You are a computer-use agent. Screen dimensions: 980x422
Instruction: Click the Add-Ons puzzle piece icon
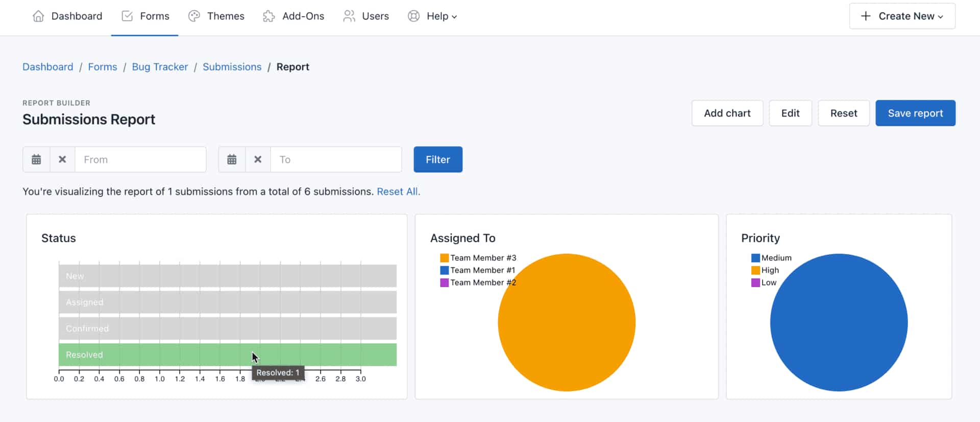tap(269, 16)
